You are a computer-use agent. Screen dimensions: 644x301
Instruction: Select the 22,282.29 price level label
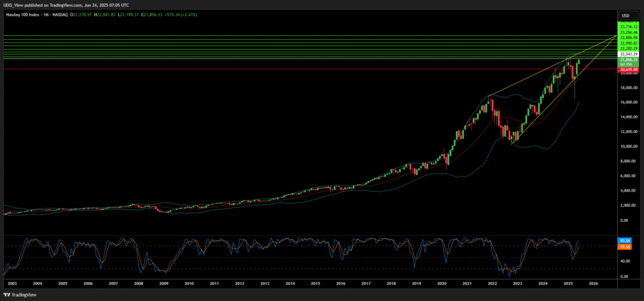[x=628, y=48]
